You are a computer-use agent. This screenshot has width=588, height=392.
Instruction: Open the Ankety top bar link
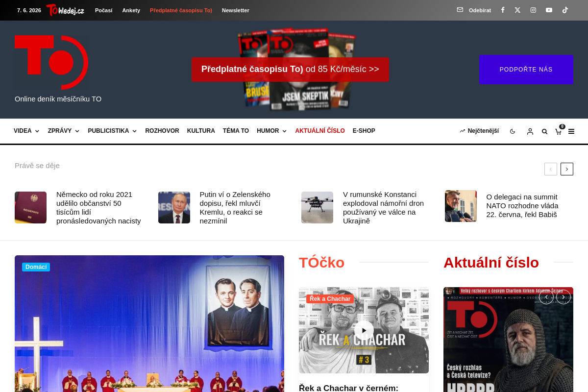click(x=131, y=10)
